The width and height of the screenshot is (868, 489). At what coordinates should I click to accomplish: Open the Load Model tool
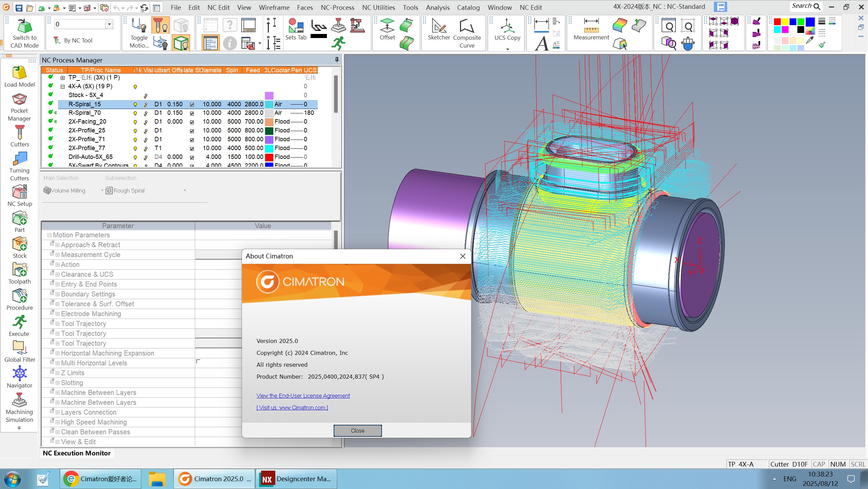[19, 77]
